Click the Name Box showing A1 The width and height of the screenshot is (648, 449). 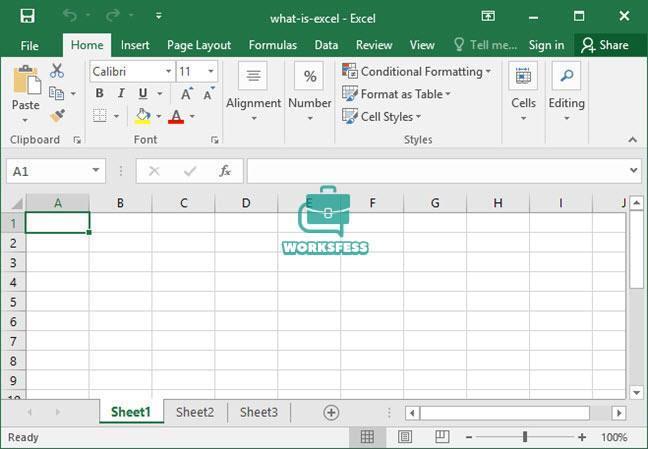coord(48,171)
